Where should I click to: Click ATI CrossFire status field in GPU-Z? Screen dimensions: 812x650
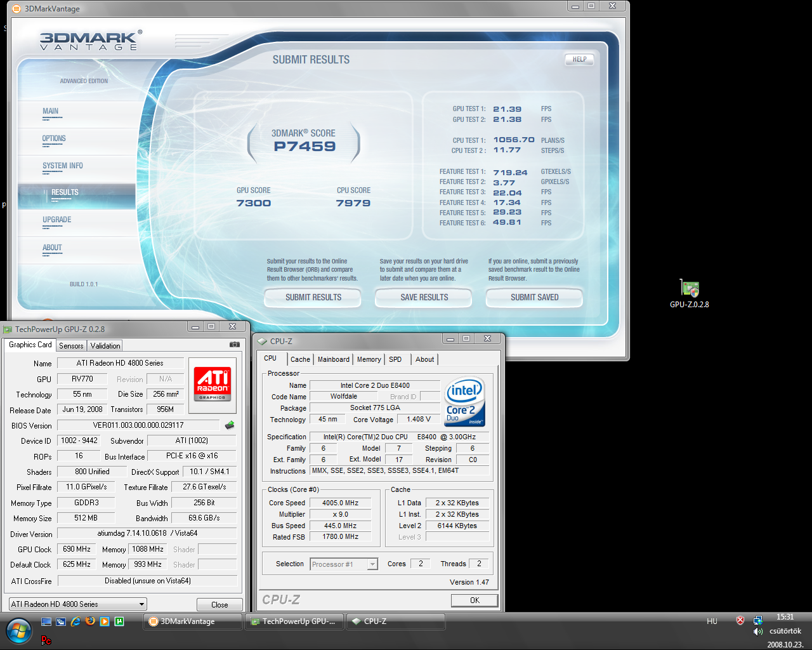(x=147, y=581)
